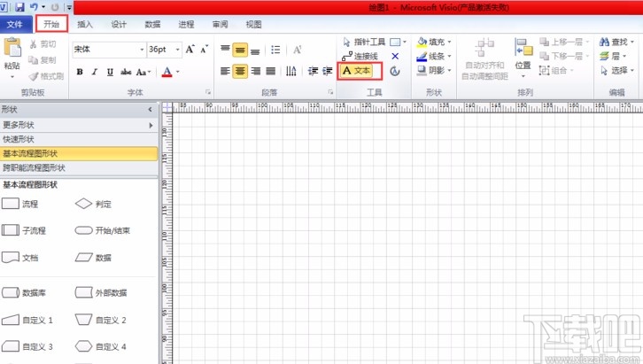Click the bullet list icon
643x364 pixels.
tap(275, 50)
